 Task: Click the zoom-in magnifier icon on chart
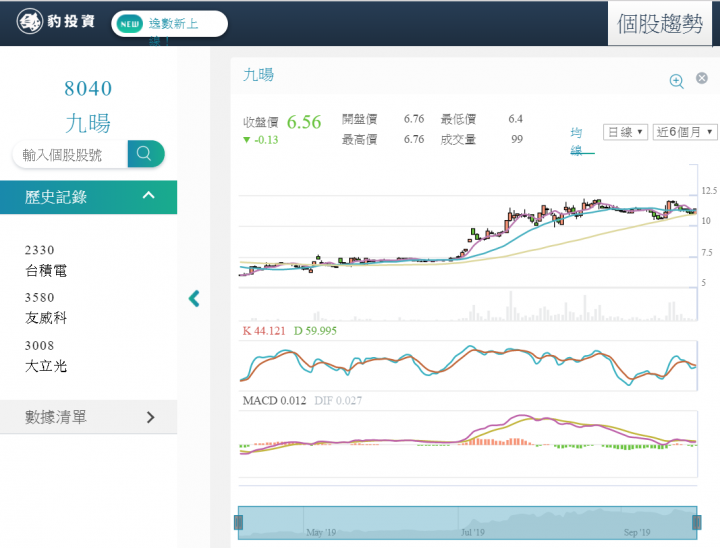(x=676, y=81)
